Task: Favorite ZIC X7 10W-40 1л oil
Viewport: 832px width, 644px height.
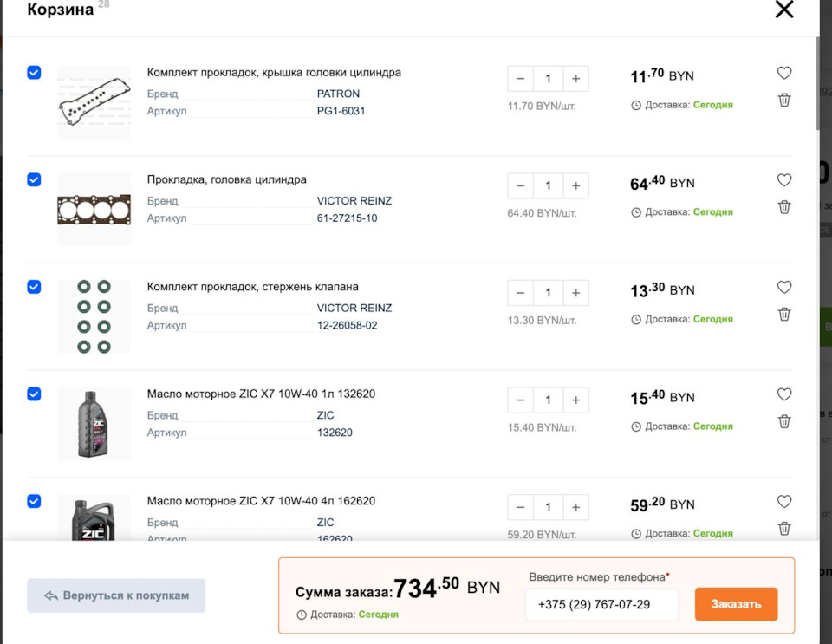Action: tap(783, 394)
